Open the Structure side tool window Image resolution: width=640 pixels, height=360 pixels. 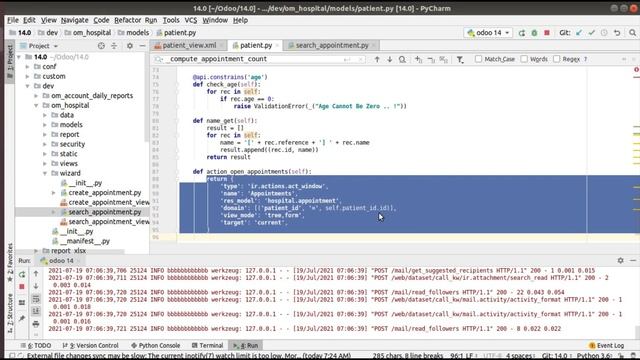tap(10, 313)
